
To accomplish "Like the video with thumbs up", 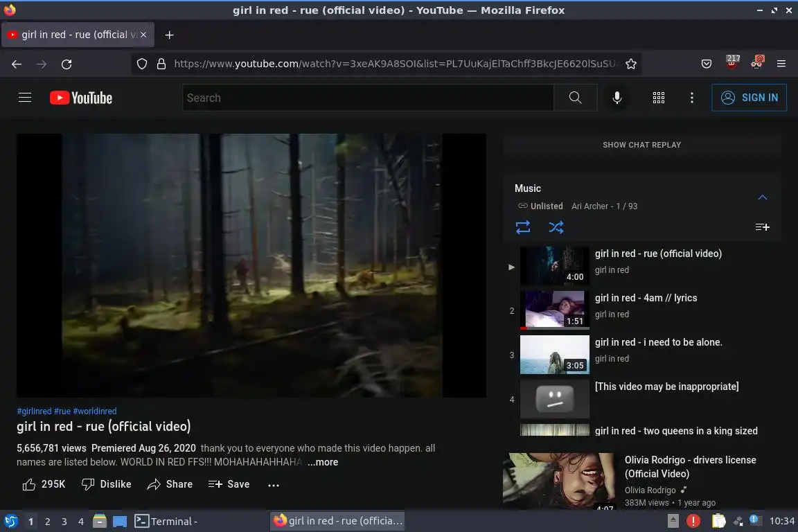I will click(x=44, y=484).
